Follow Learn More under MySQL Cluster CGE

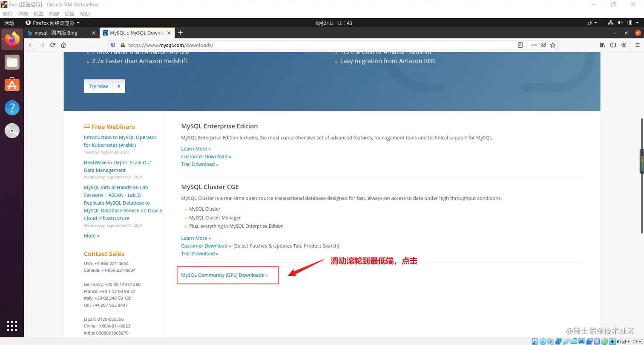pos(196,238)
